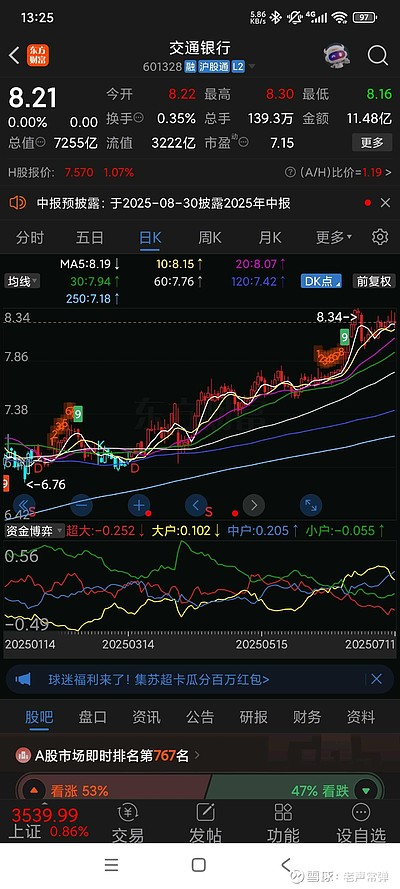Image resolution: width=400 pixels, height=889 pixels.
Task: Switch to the 五日 chart tab
Action: click(x=90, y=237)
